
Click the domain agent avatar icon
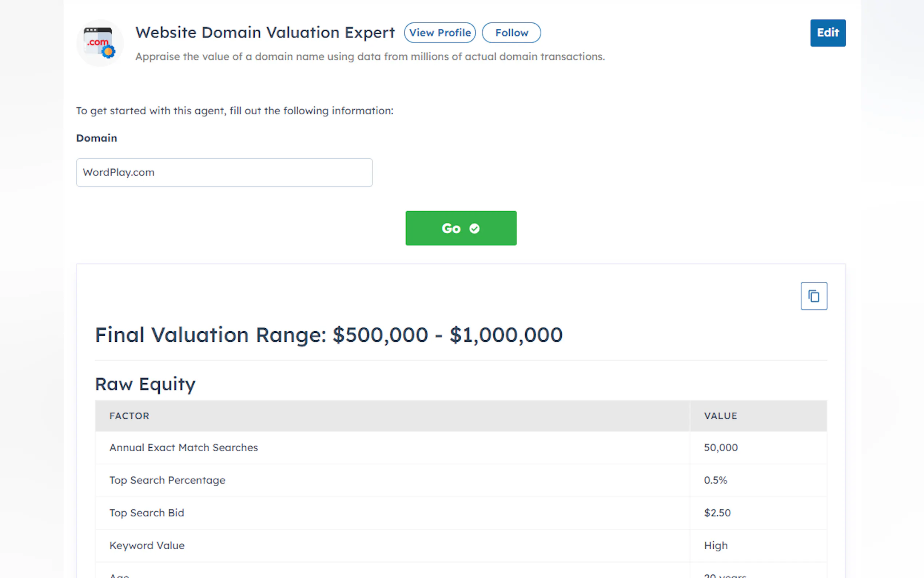click(100, 43)
